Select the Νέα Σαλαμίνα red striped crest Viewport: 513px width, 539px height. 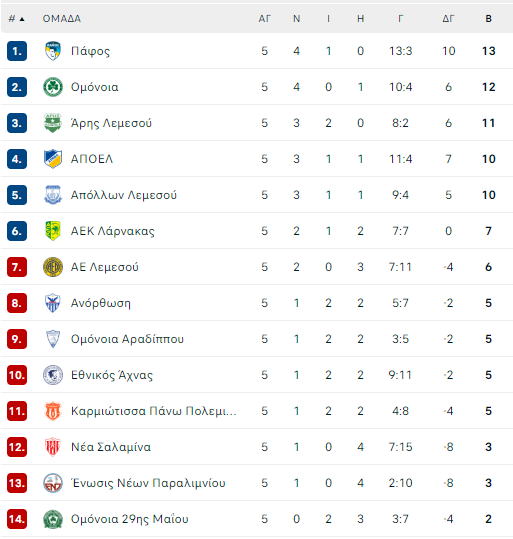pos(53,447)
